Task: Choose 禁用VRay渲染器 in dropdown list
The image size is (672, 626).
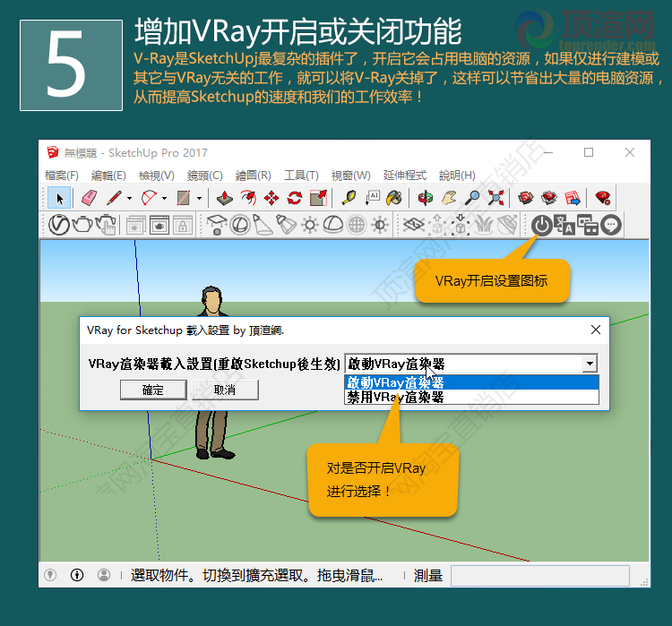Action: (472, 398)
